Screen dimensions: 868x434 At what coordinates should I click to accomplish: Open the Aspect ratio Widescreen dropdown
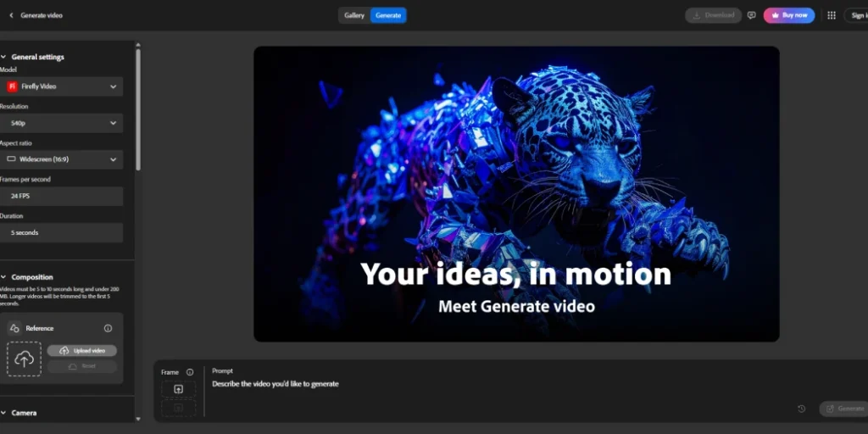tap(63, 159)
